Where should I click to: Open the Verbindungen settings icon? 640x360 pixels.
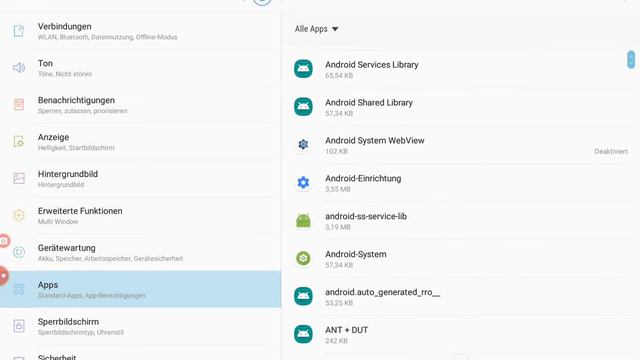tap(19, 31)
